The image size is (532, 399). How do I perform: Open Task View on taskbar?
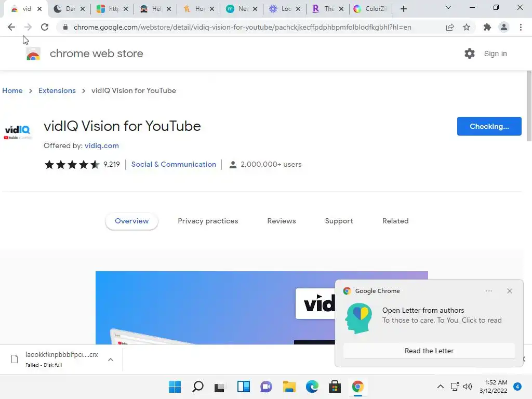[220, 387]
